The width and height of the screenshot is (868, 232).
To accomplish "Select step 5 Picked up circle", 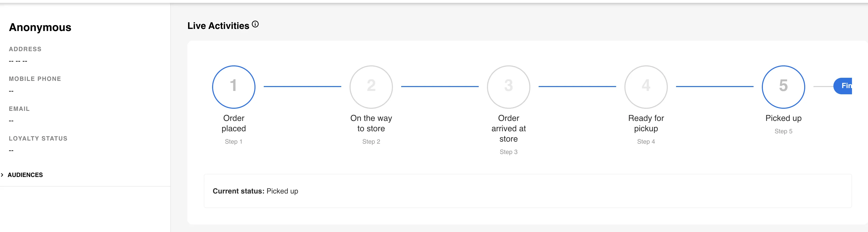I will click(x=784, y=87).
